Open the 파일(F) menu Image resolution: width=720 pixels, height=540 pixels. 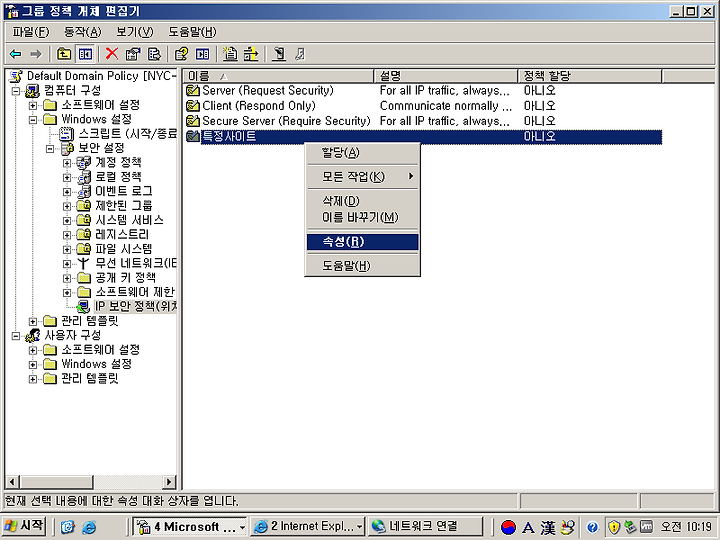[30, 32]
